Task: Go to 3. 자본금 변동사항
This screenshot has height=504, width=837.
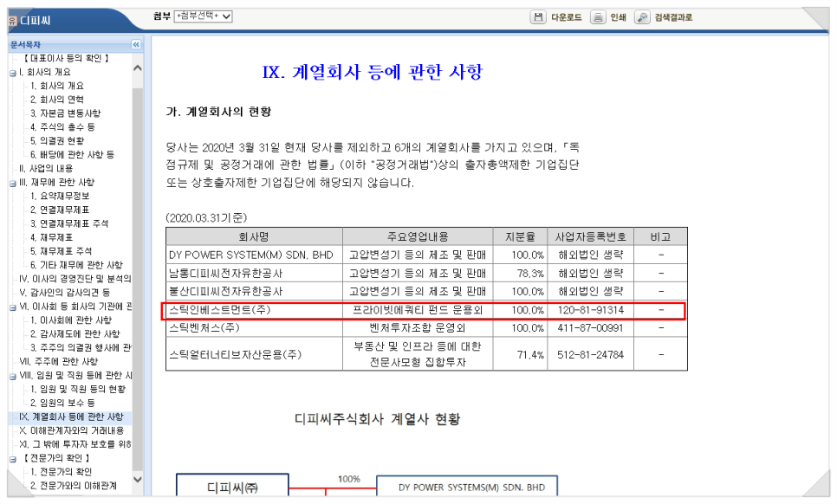Action: pos(66,113)
